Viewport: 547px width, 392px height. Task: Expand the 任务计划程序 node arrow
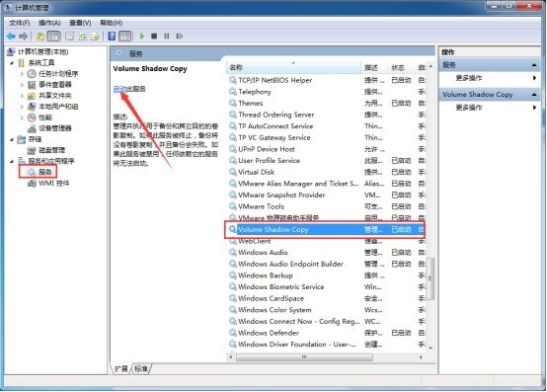[x=22, y=74]
